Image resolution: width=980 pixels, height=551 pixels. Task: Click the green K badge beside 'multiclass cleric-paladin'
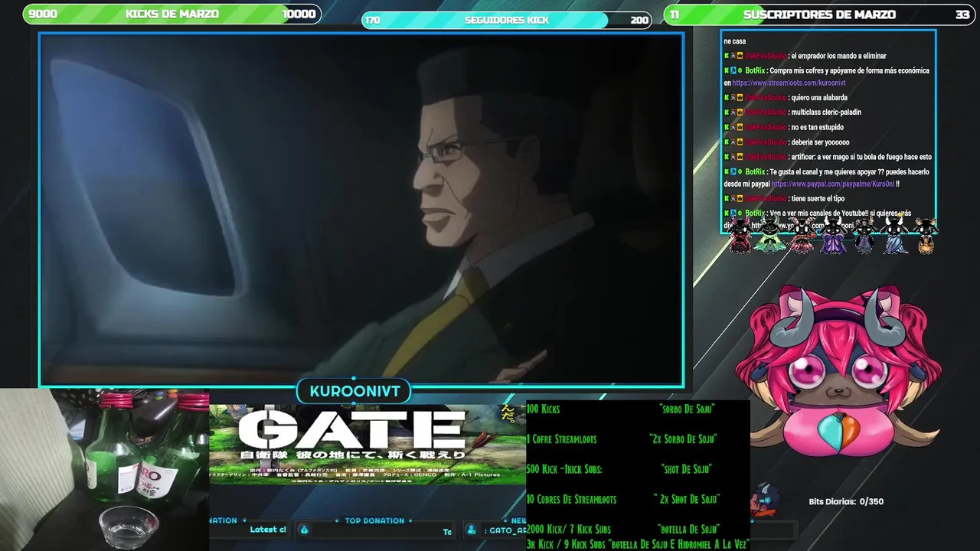tap(727, 112)
